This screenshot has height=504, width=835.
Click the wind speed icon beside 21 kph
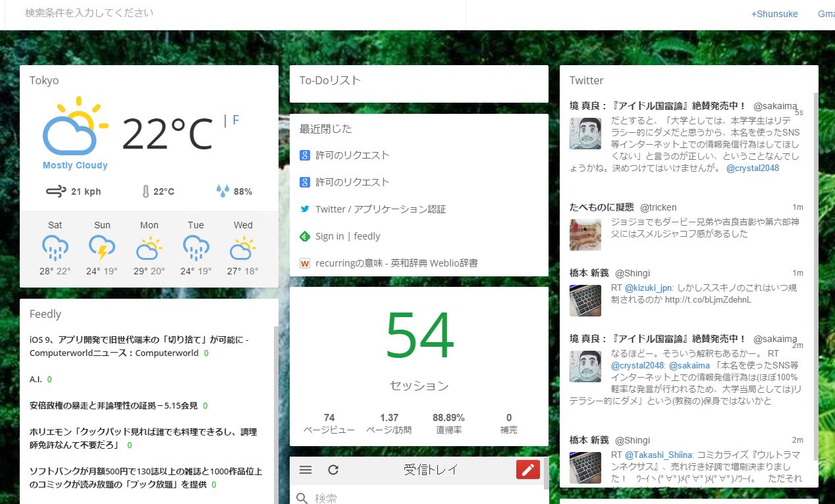click(x=56, y=191)
